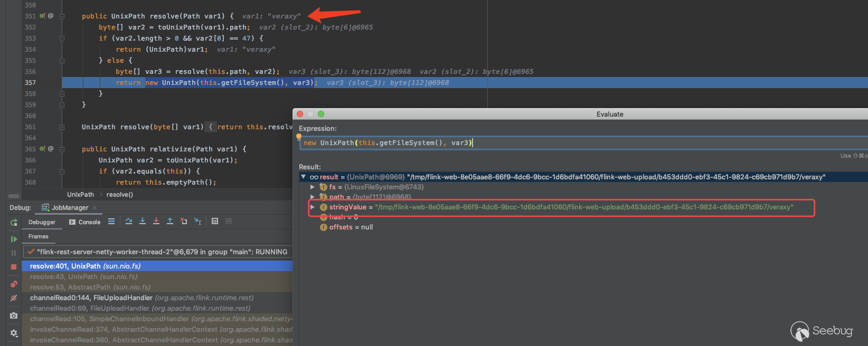Screen dimensions: 868x346
Task: Close the JobManager debug tab
Action: pyautogui.click(x=95, y=208)
